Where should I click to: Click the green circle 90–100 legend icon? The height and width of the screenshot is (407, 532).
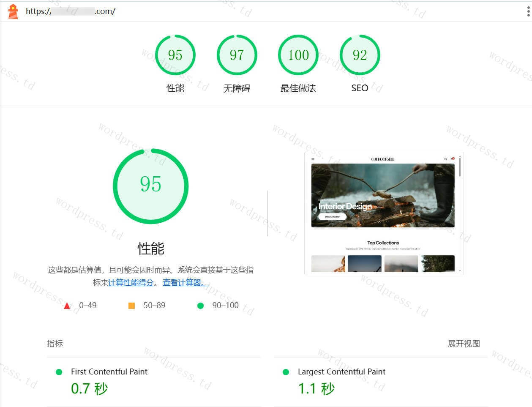pyautogui.click(x=200, y=306)
